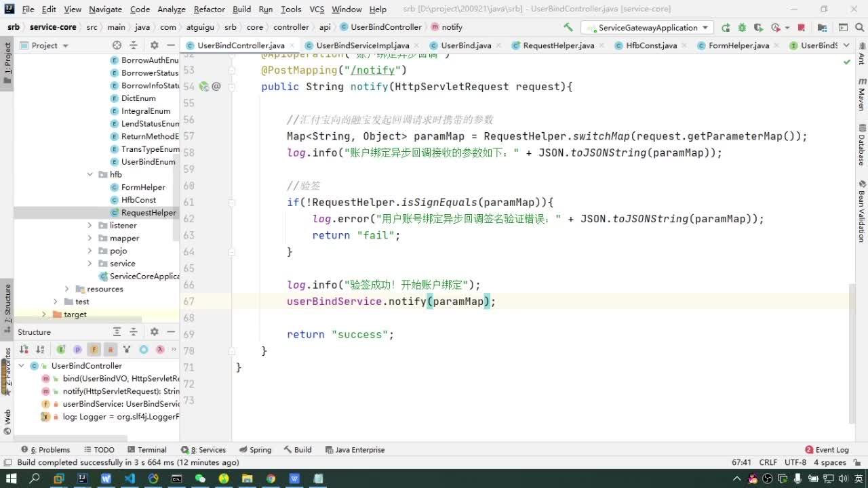Build project with hammer icon

pyautogui.click(x=568, y=27)
